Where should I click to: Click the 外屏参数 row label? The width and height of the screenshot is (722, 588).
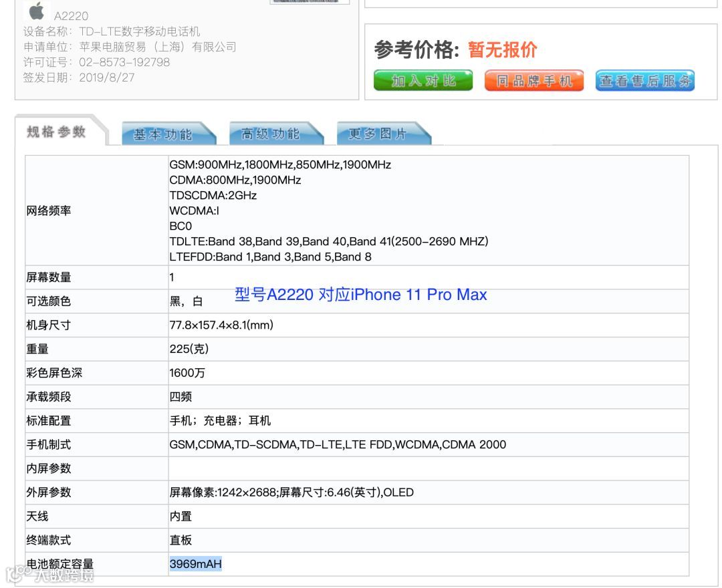pyautogui.click(x=48, y=492)
